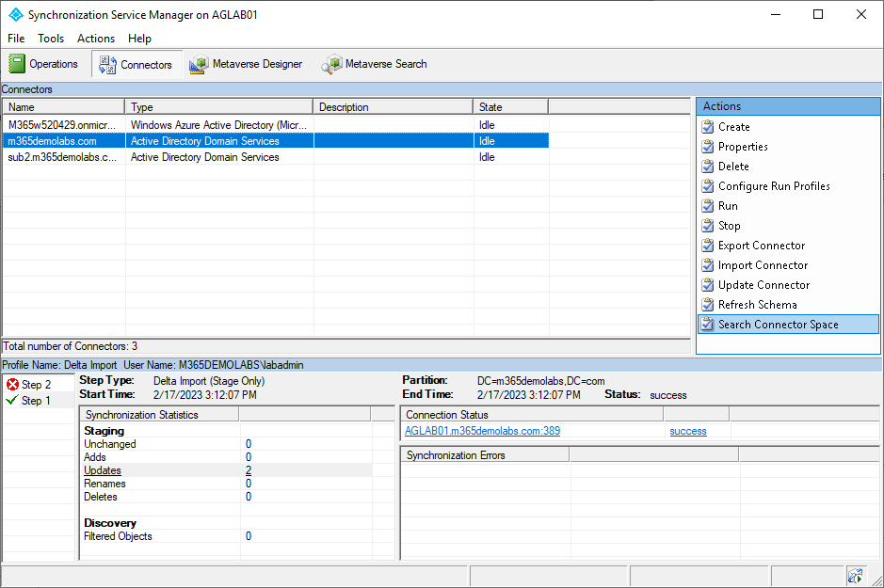Open the Actions menu

click(x=96, y=39)
